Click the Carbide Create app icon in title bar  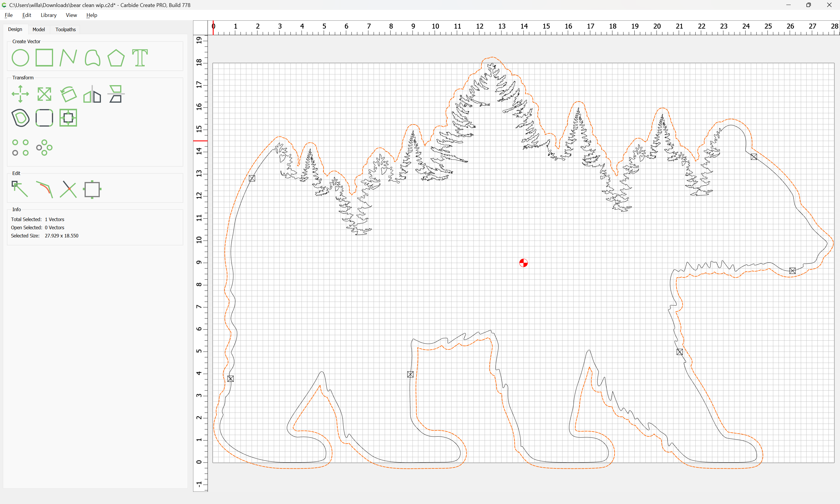[4, 5]
